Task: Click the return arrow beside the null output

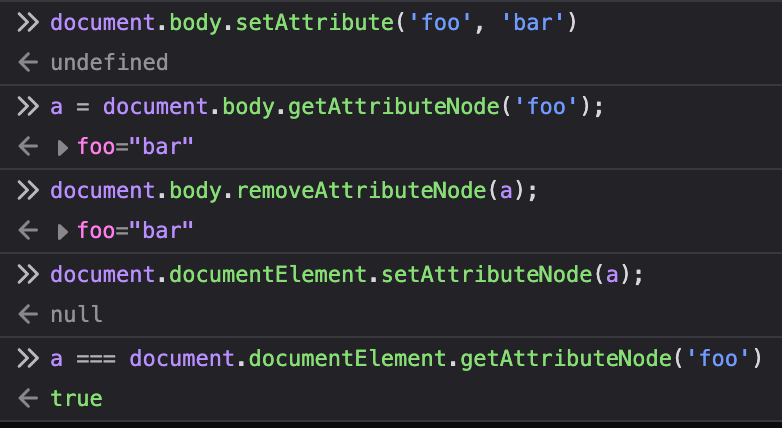Action: pyautogui.click(x=27, y=314)
